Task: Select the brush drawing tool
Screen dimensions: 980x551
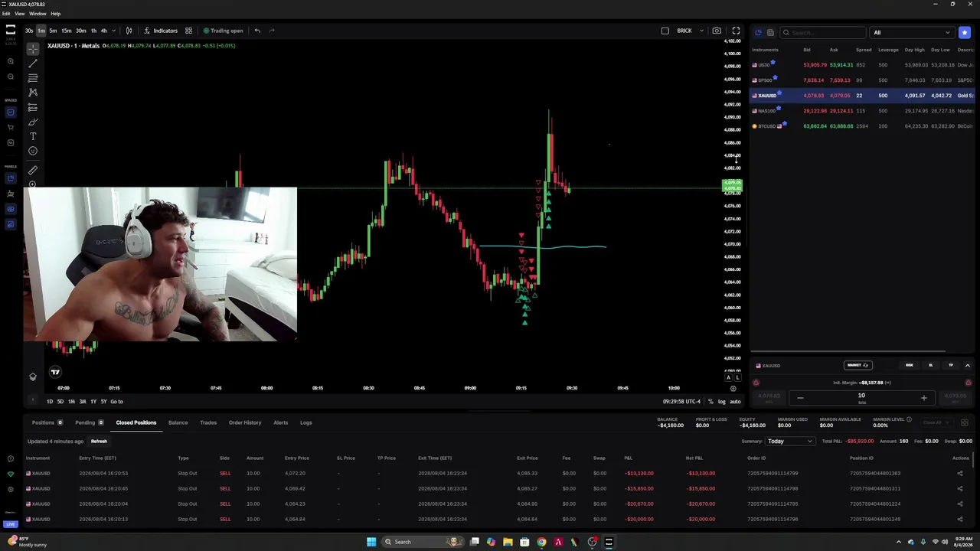Action: (33, 122)
